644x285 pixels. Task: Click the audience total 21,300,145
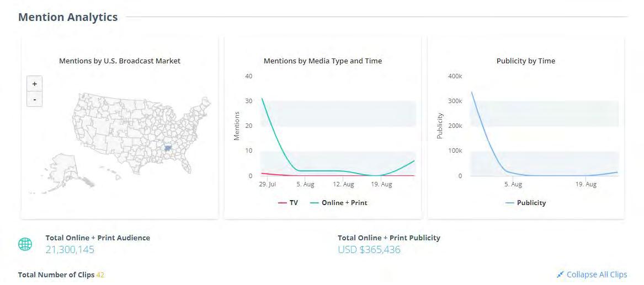[70, 250]
